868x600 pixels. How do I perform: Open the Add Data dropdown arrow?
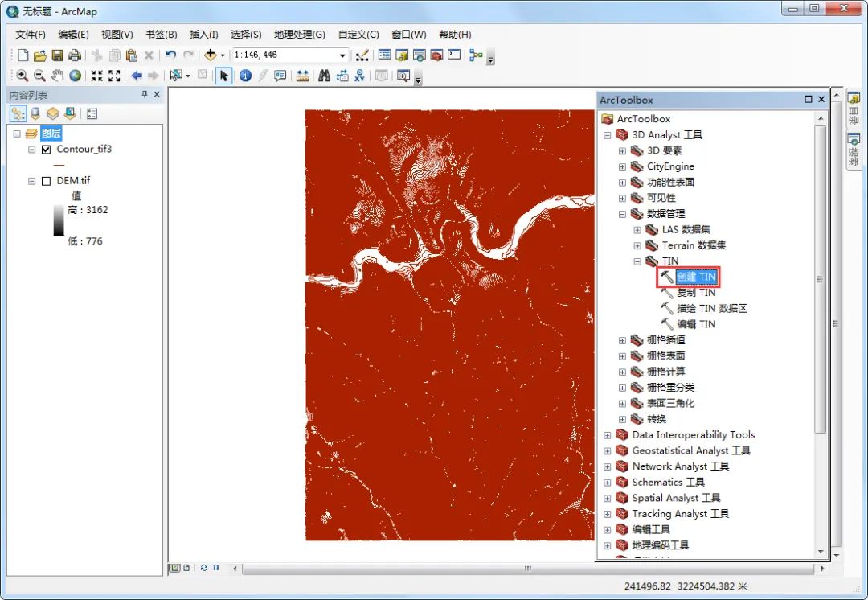point(223,55)
